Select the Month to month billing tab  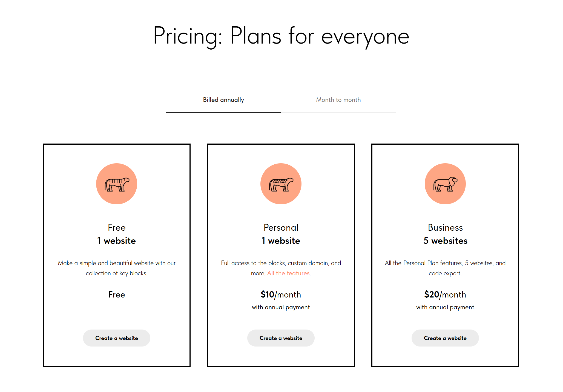(x=338, y=100)
